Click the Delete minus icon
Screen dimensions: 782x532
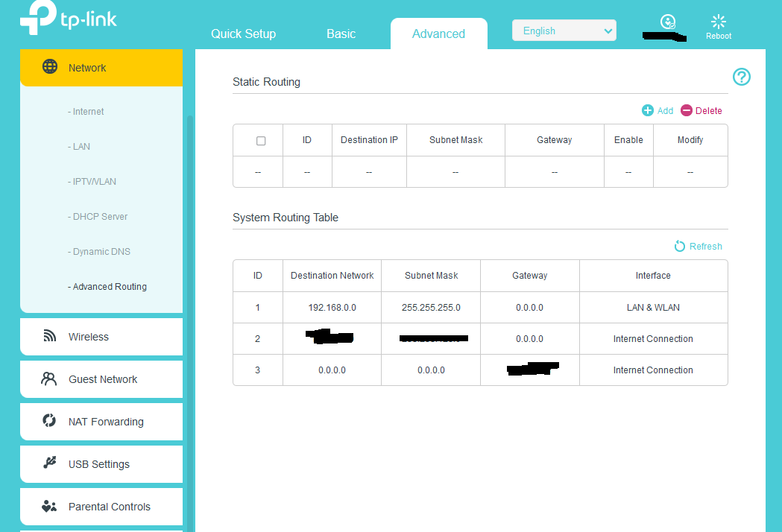687,110
